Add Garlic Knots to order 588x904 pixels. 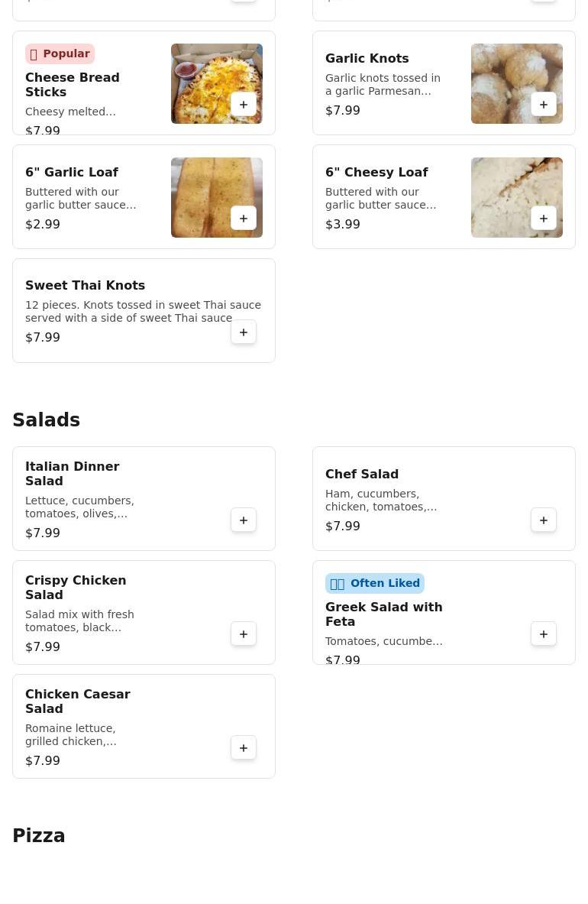coord(544,105)
